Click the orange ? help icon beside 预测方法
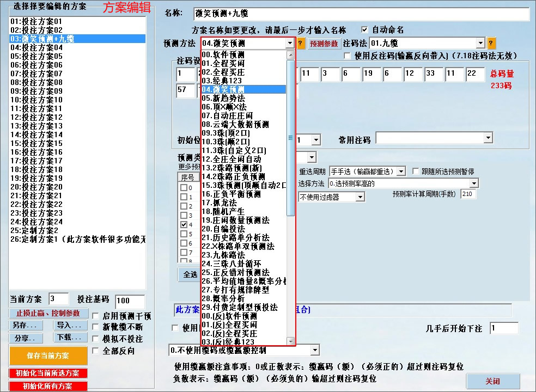This screenshot has width=536, height=392. point(300,43)
